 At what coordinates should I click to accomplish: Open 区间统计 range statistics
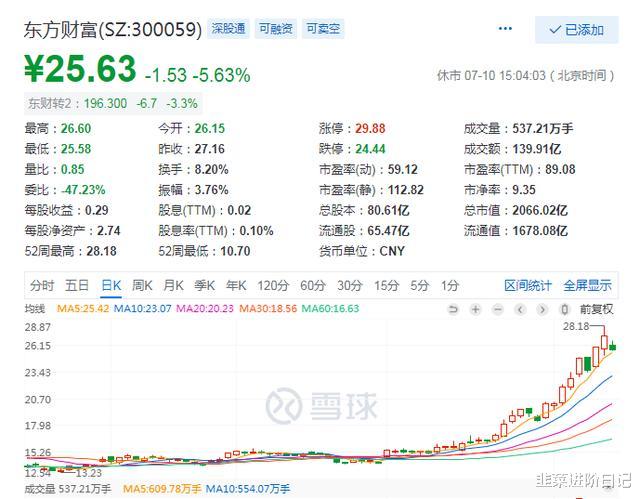click(x=528, y=285)
